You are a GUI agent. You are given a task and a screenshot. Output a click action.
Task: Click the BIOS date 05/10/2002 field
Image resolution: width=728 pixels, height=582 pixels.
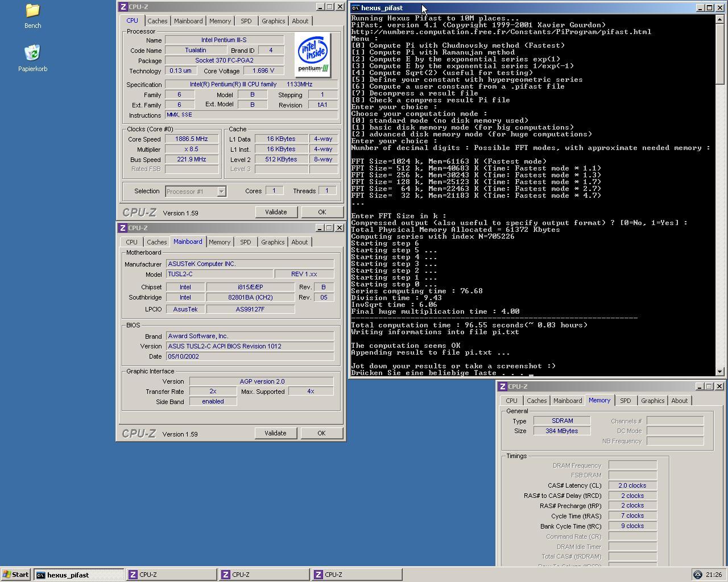tap(250, 356)
